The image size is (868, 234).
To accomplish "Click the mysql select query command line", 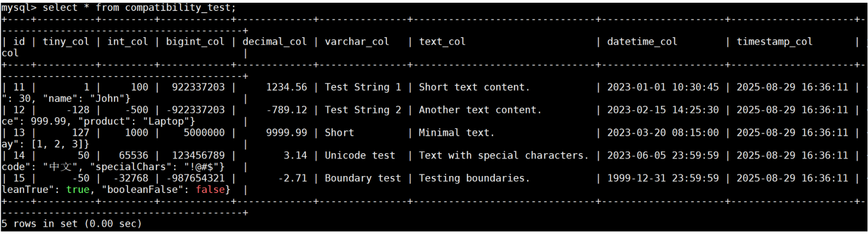I will coord(118,8).
